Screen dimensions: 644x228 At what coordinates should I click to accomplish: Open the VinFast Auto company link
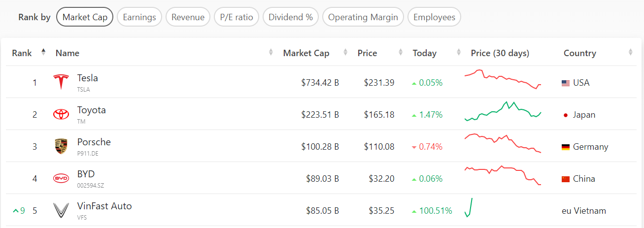coord(104,206)
